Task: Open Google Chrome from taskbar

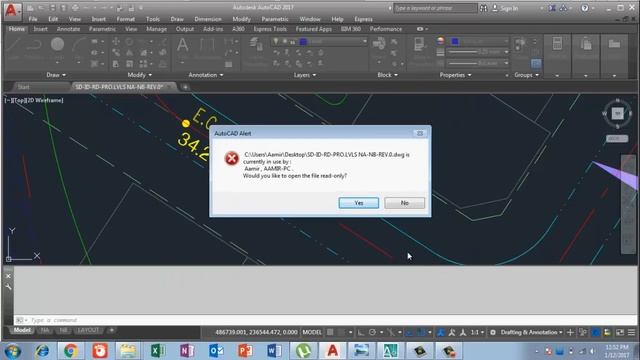Action: 70,351
